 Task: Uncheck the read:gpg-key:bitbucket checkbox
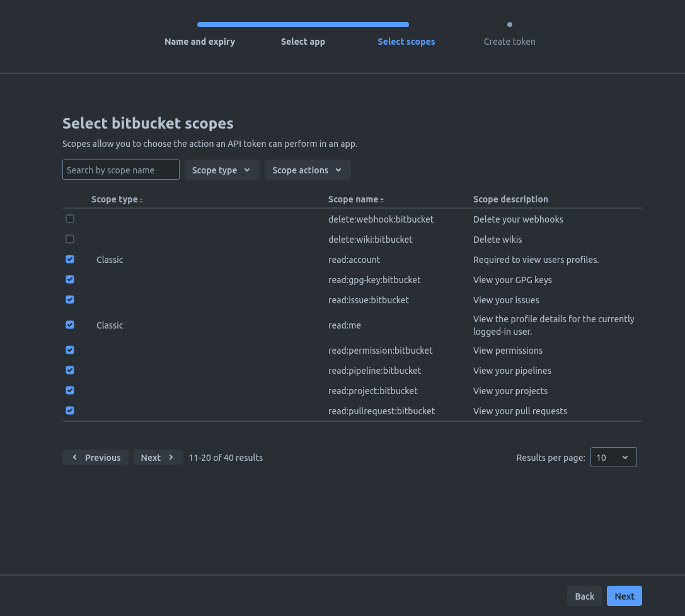[x=70, y=279]
